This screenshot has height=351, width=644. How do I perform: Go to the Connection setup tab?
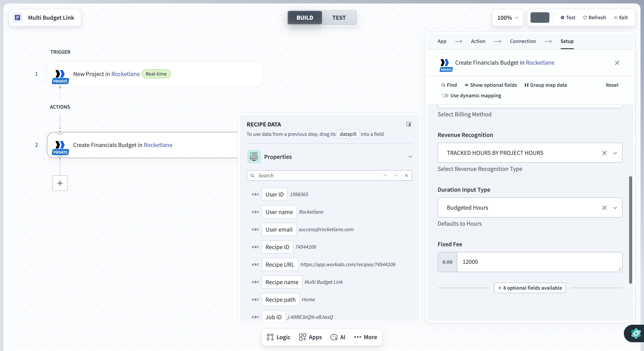[x=523, y=41]
